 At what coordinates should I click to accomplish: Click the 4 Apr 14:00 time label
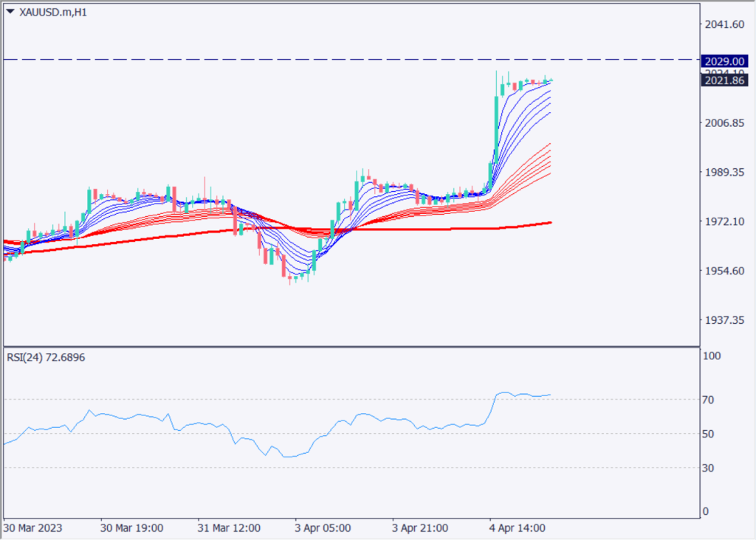(520, 529)
